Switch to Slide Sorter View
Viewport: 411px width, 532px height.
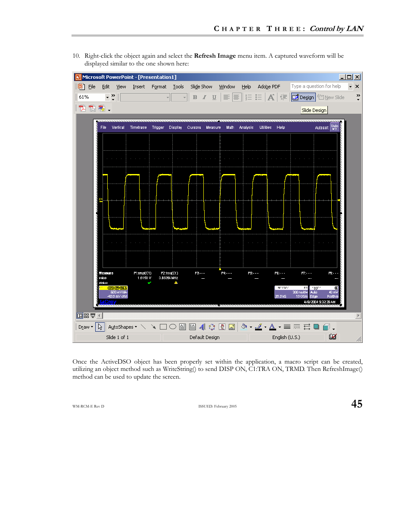(86, 316)
